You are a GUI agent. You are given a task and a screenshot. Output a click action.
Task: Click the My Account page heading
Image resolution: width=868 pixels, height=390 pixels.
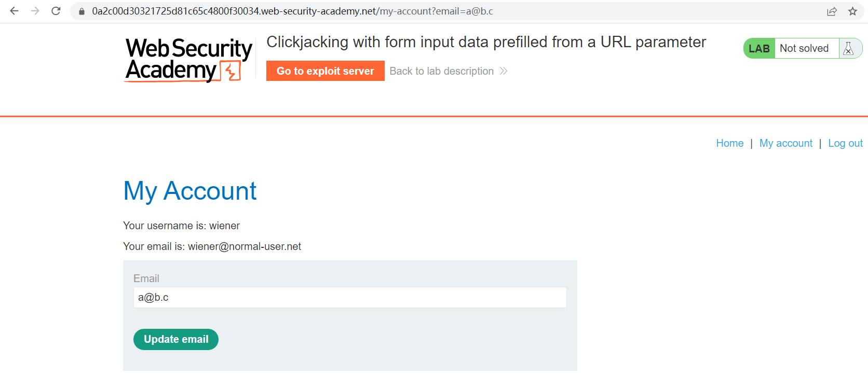tap(189, 191)
